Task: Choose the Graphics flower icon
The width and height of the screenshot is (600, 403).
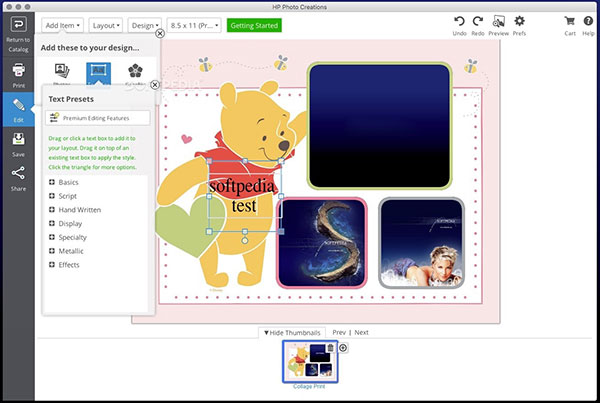Action: pos(135,73)
